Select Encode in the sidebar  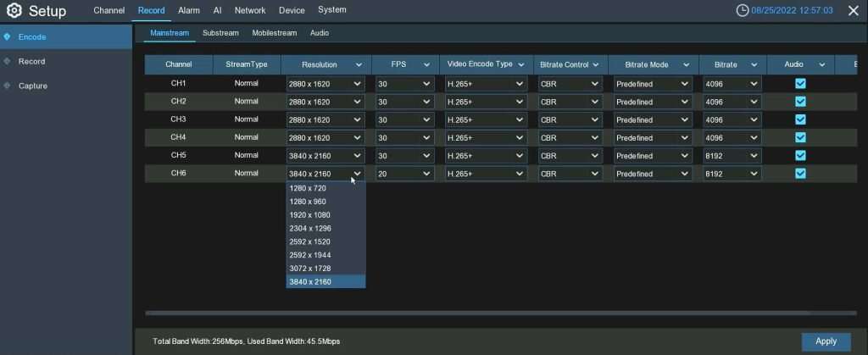(x=66, y=37)
